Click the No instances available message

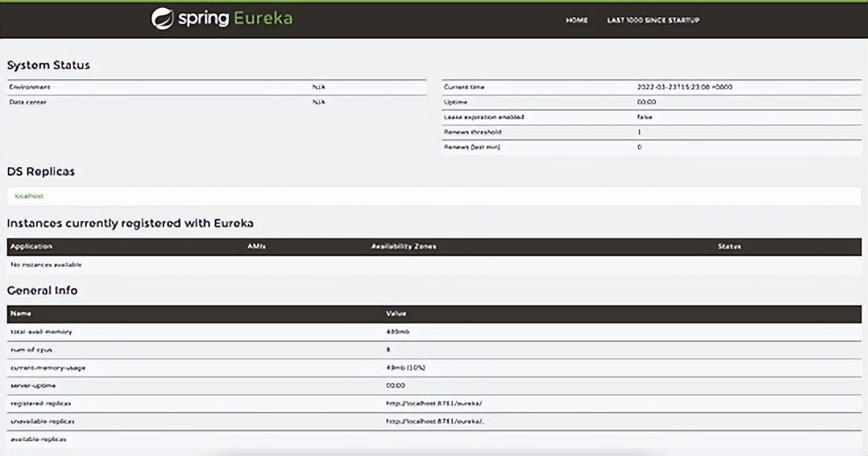point(46,264)
